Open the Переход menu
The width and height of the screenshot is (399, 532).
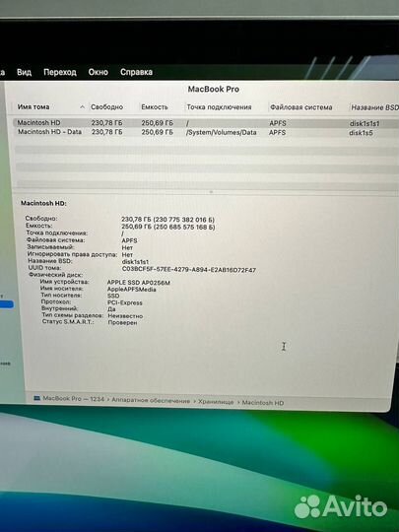[x=60, y=72]
